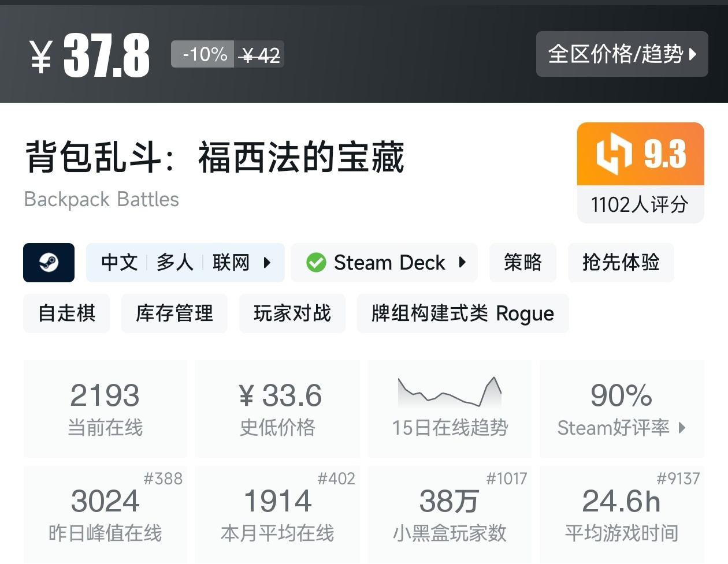This screenshot has height=564, width=728.
Task: Click the 3024 昨日峰值在线 stat
Action: pos(105,515)
